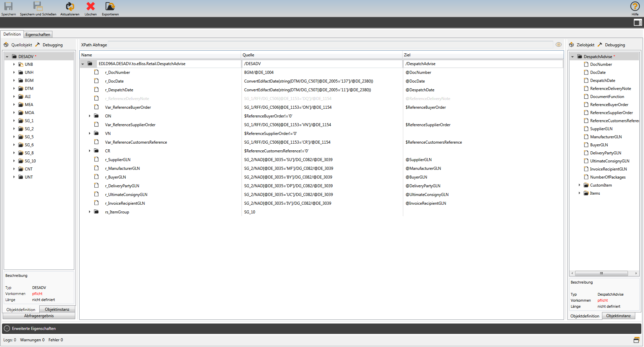Click the Quellobjekt cube icon
This screenshot has height=347, width=644.
[6, 45]
